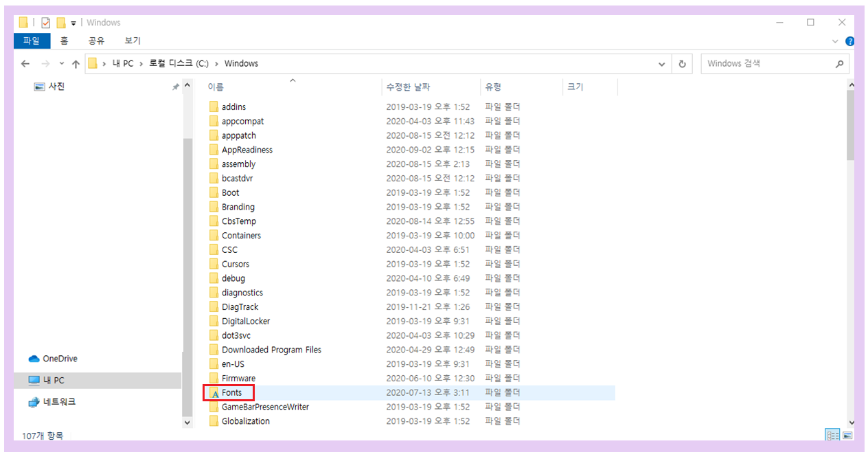This screenshot has height=459, width=868.
Task: Select the DiagTrack folder icon
Action: (214, 307)
